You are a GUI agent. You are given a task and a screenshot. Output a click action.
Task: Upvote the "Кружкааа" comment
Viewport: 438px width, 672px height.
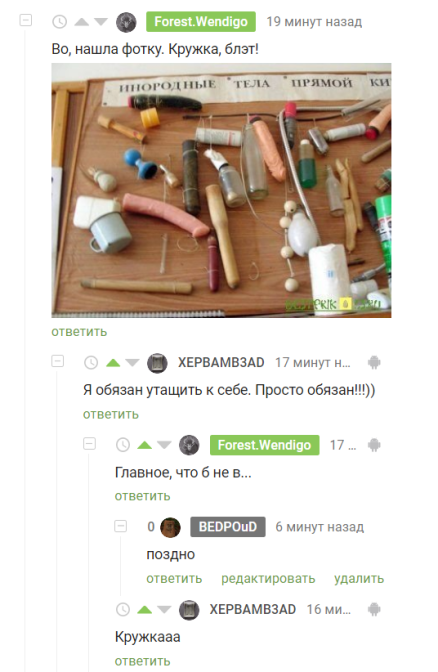tap(145, 609)
